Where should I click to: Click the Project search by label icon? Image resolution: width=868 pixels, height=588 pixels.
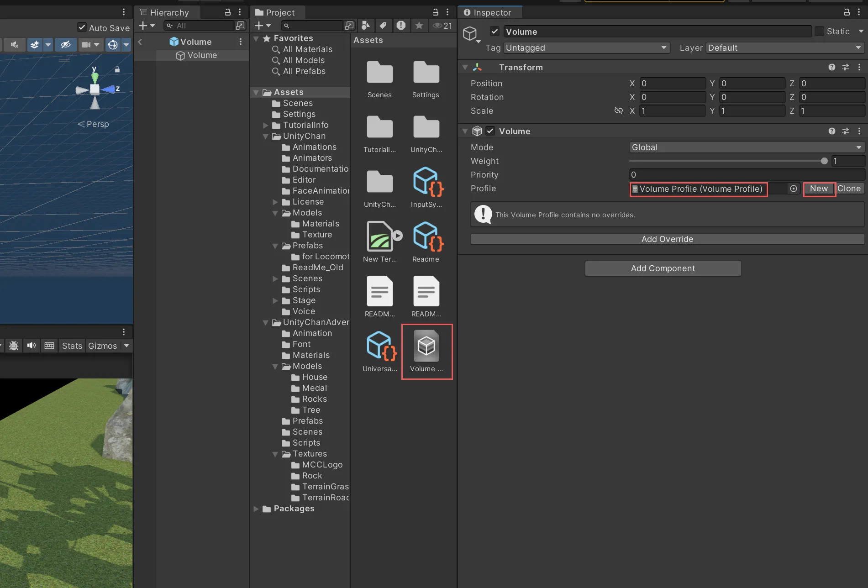[x=383, y=26]
